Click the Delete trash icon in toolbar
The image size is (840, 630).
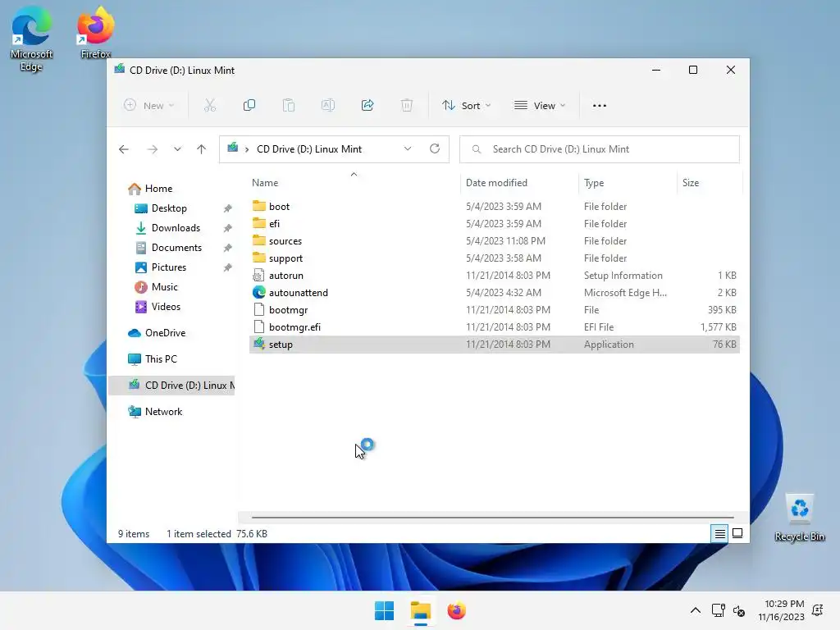(407, 106)
